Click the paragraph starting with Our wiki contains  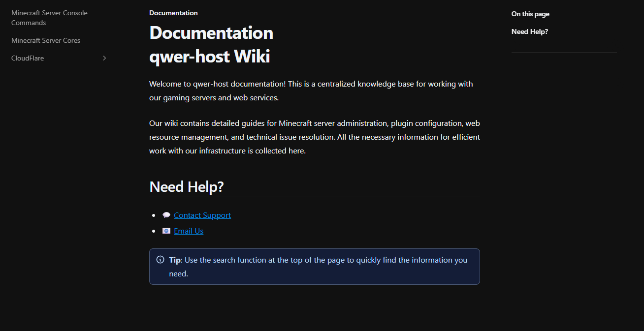[x=314, y=137]
